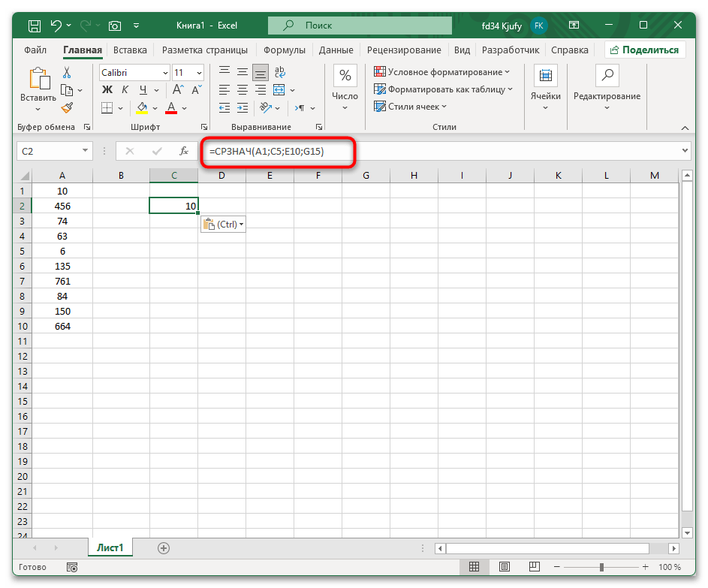Toggle Bold formatting (Ж)
708x588 pixels.
pyautogui.click(x=107, y=90)
